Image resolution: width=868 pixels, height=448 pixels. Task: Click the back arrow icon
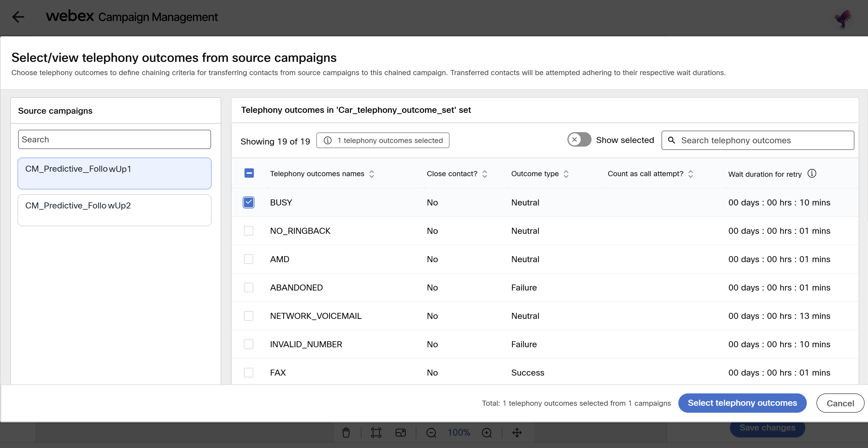tap(18, 17)
